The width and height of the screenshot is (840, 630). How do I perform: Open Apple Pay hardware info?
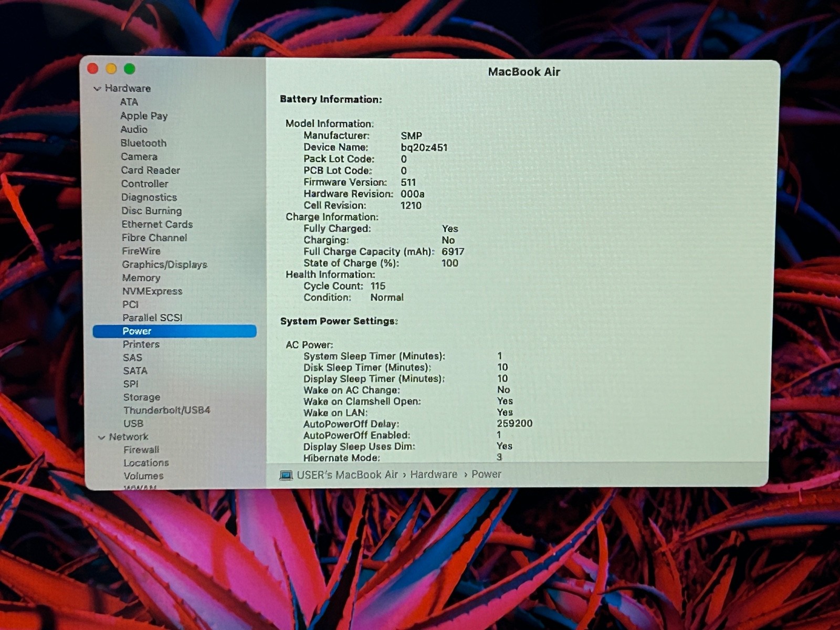point(144,116)
